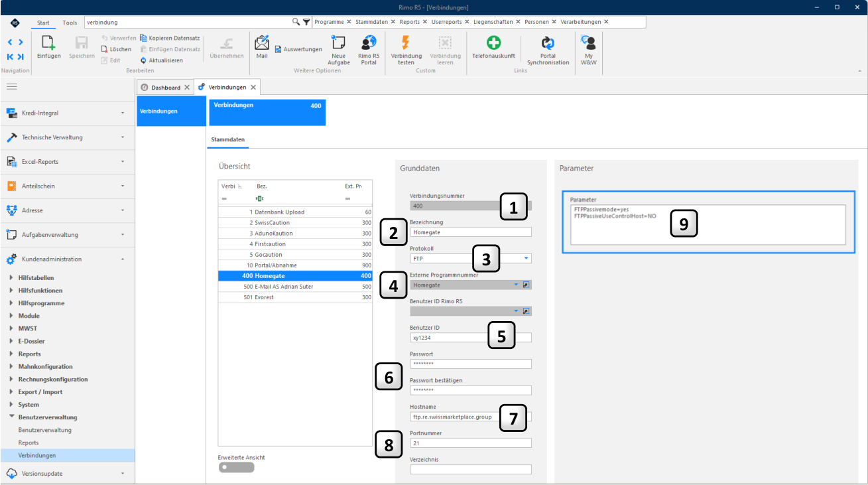Create a Neue Aufgabe

click(x=338, y=50)
